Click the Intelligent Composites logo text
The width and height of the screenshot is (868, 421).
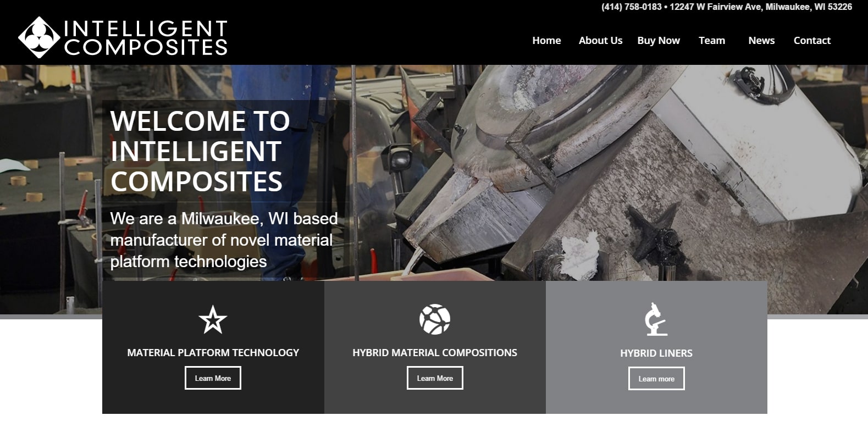pos(146,38)
